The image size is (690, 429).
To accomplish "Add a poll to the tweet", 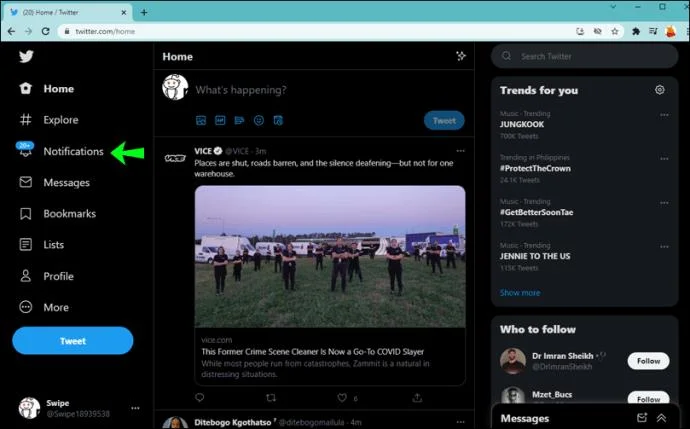I will click(x=239, y=120).
